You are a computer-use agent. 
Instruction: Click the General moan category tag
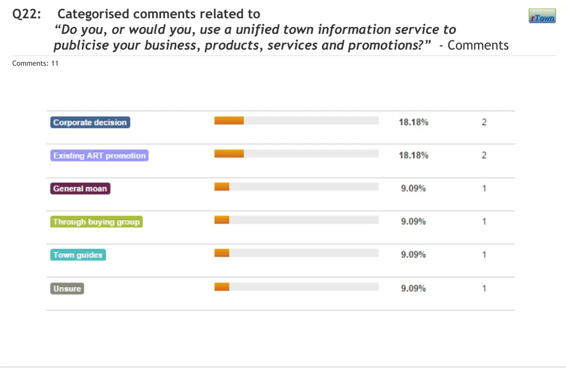pos(80,189)
